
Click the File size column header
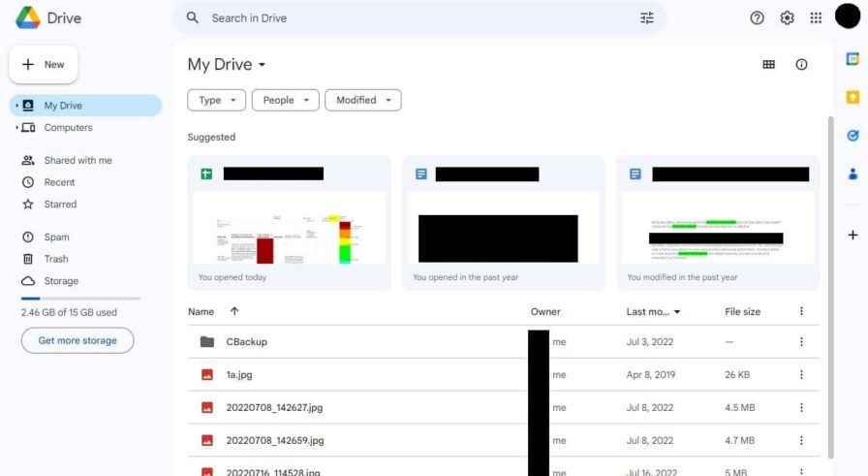tap(742, 311)
